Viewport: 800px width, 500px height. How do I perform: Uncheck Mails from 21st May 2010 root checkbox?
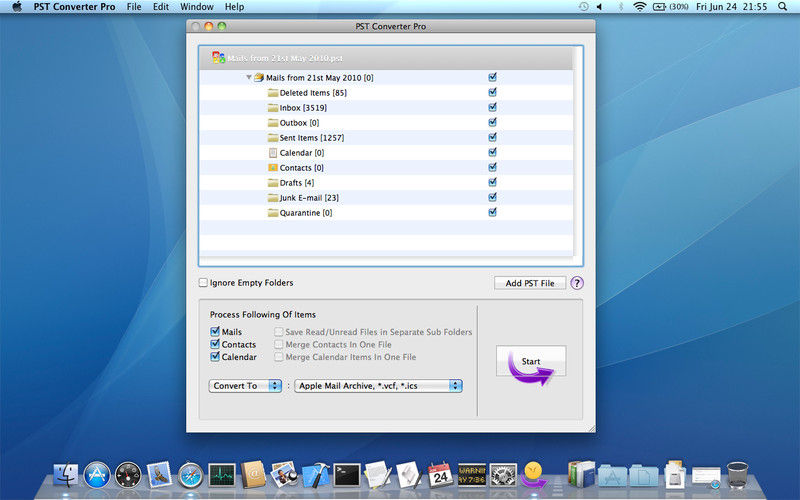coord(492,77)
